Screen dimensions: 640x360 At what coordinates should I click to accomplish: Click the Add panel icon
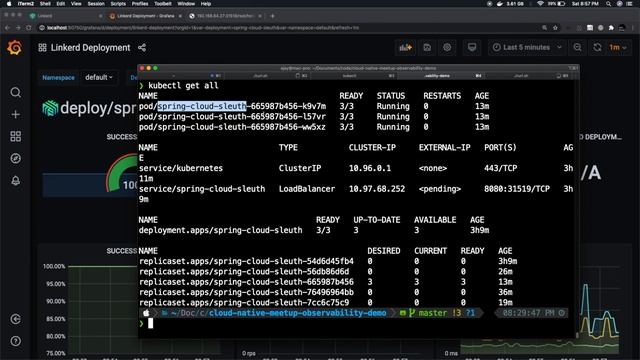[x=405, y=47]
